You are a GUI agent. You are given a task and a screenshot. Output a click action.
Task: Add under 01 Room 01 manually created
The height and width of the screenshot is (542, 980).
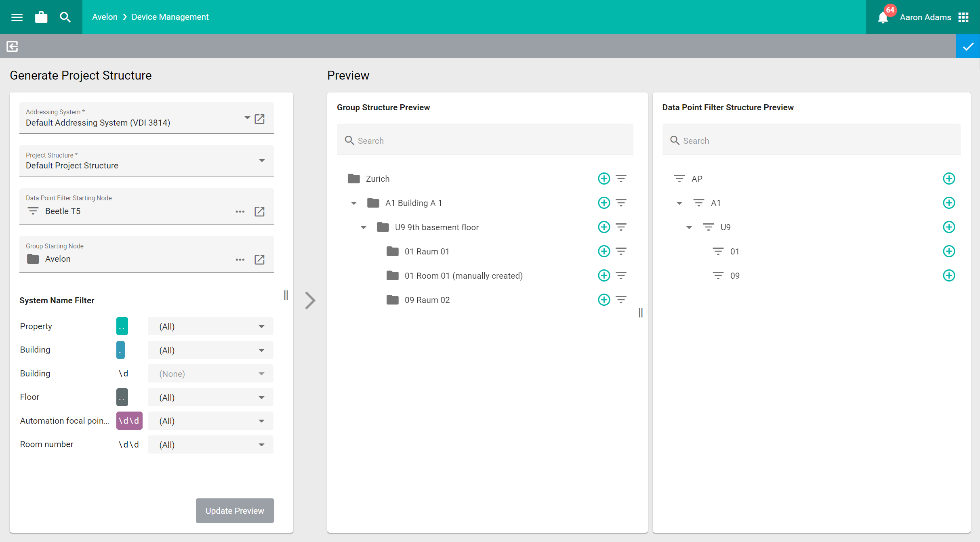(x=604, y=275)
